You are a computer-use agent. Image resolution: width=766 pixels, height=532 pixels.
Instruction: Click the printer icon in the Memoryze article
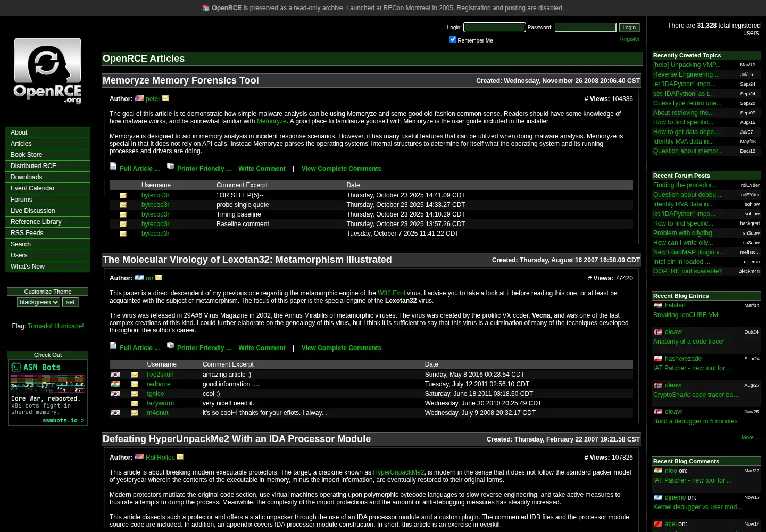171,167
